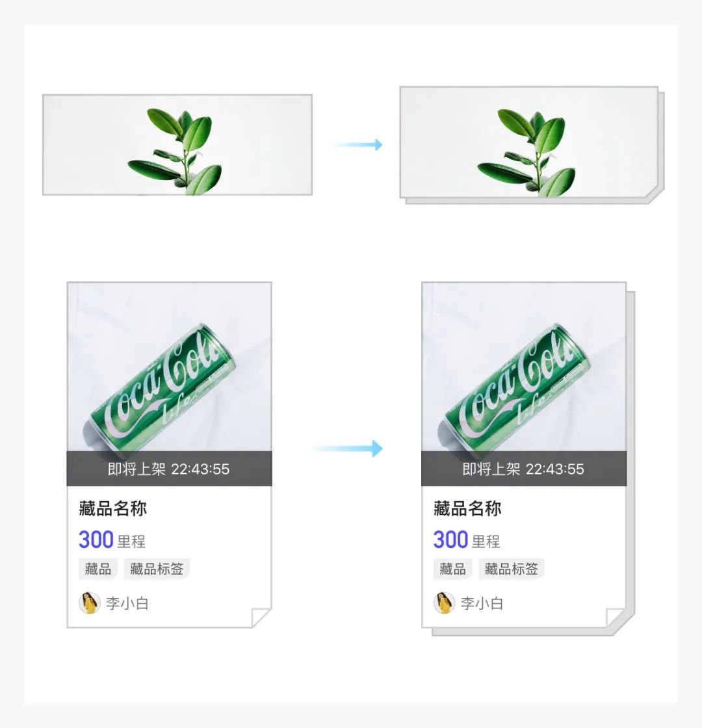
Task: Click folded corner of left card
Action: (x=261, y=618)
